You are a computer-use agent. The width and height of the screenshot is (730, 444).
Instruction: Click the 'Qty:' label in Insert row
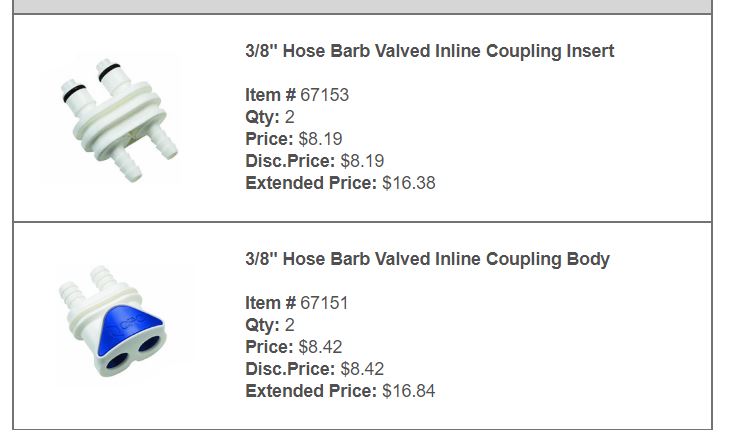(263, 117)
